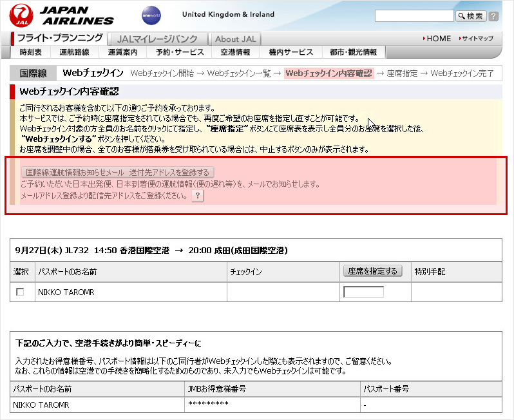Click the question mark help button beside mail registration text
The width and height of the screenshot is (514, 420).
[198, 196]
